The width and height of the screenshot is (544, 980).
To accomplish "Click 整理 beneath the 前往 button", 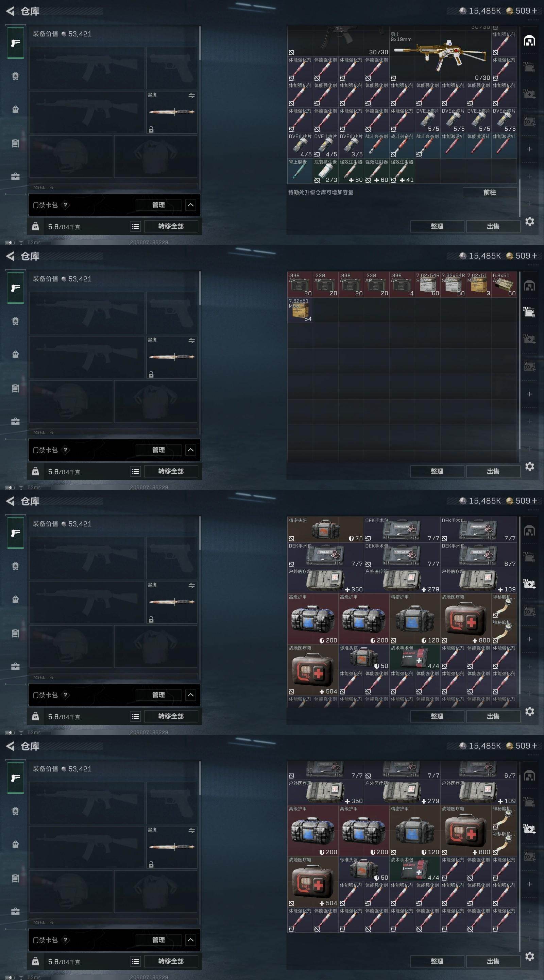I will coord(437,226).
